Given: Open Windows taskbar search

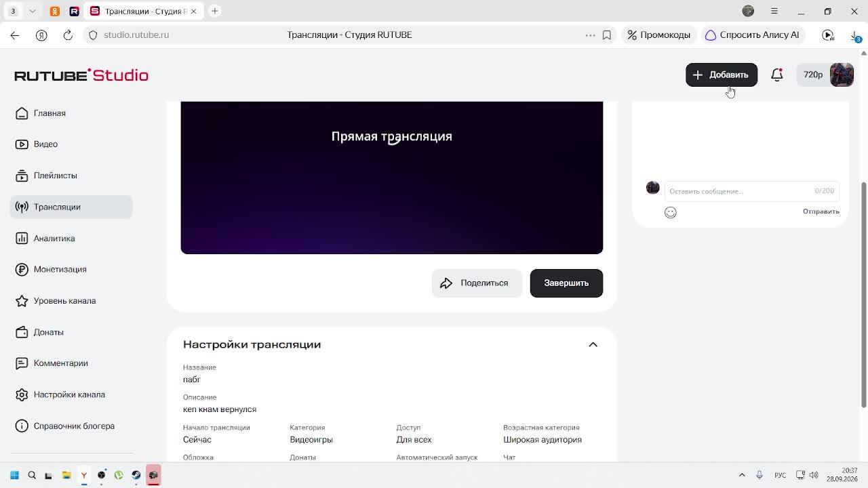Looking at the screenshot, I should 32,475.
